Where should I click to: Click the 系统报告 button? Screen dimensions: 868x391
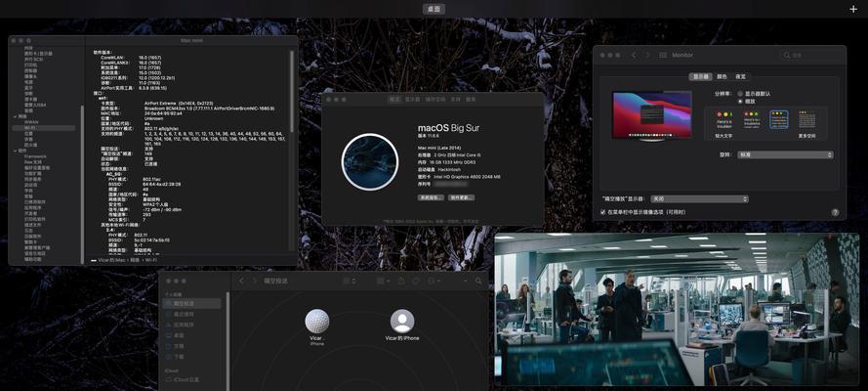[431, 197]
